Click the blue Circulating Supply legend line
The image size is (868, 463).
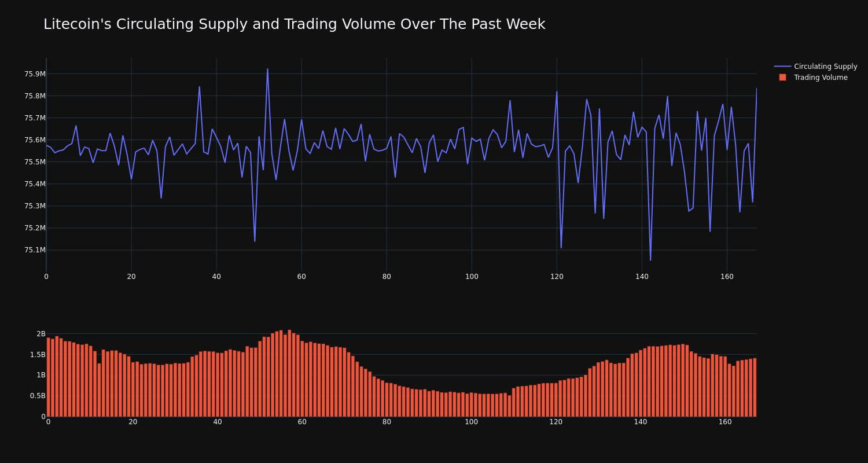782,67
